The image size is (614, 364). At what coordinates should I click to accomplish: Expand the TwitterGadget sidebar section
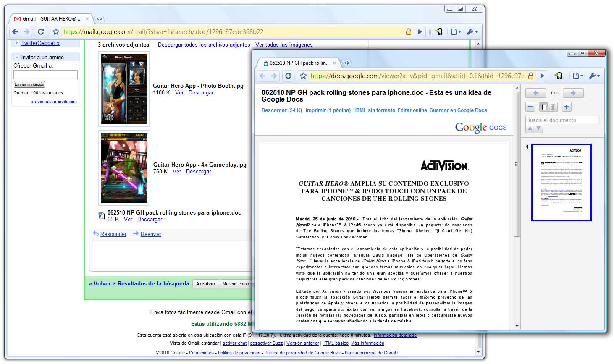pos(17,43)
